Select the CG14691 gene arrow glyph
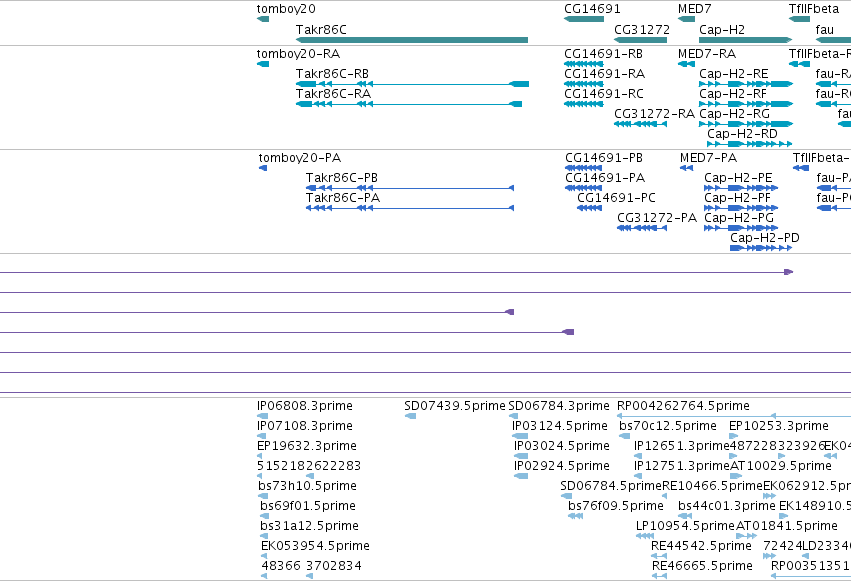The image size is (851, 581). [584, 19]
